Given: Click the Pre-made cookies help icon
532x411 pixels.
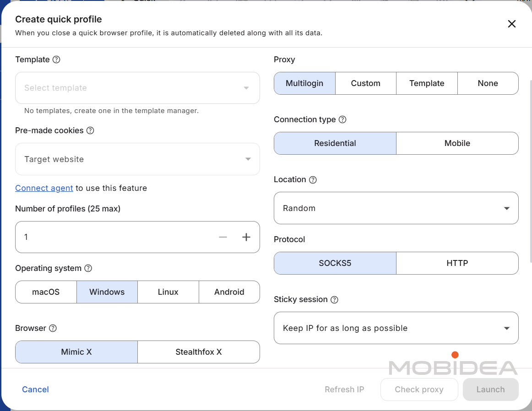Looking at the screenshot, I should pos(90,130).
